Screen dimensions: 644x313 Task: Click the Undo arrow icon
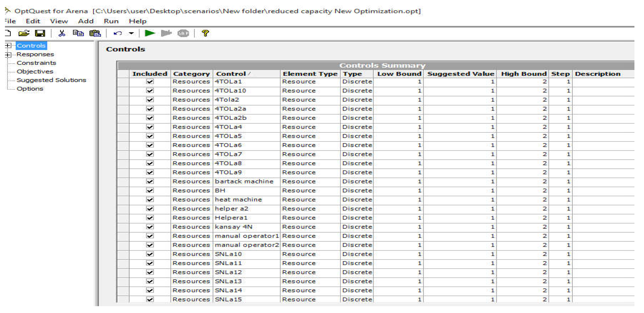coord(118,33)
